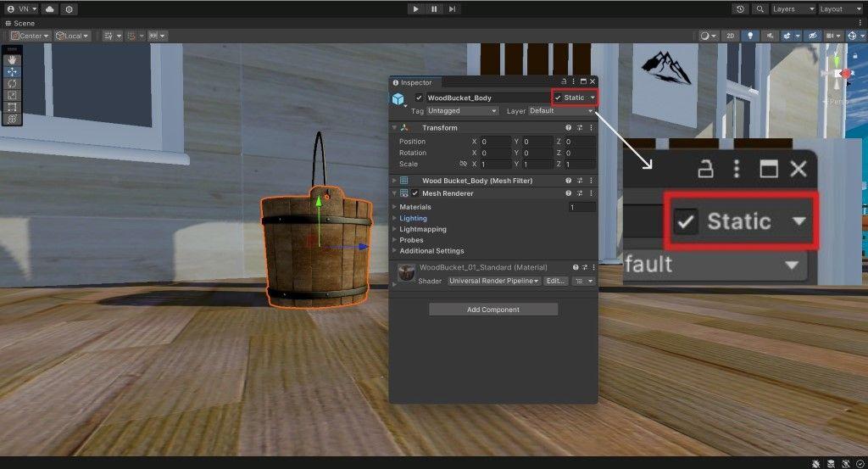Screen dimensions: 868x469
Task: Disable the Mesh Renderer component checkbox
Action: pos(415,193)
